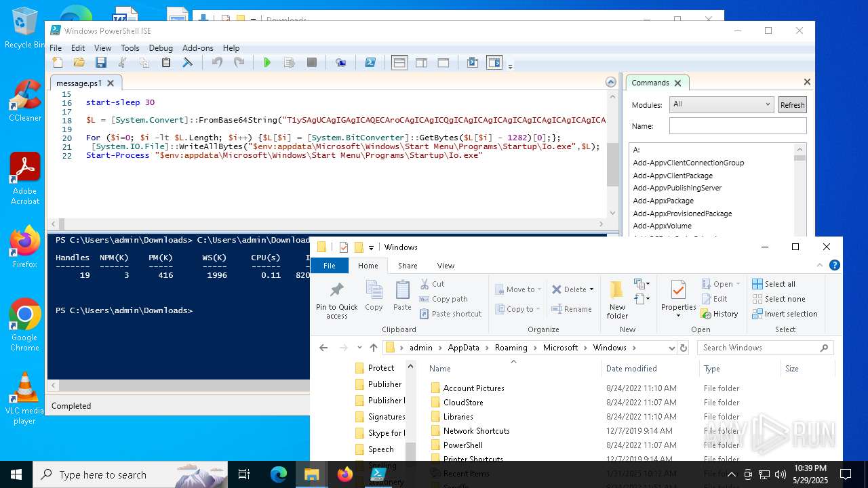Save the script with the floppy disk icon

[101, 62]
